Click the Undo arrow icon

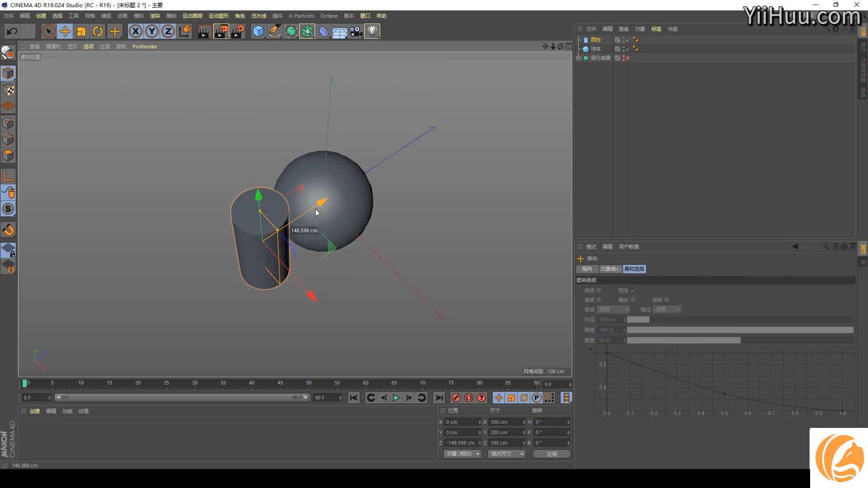[x=12, y=31]
